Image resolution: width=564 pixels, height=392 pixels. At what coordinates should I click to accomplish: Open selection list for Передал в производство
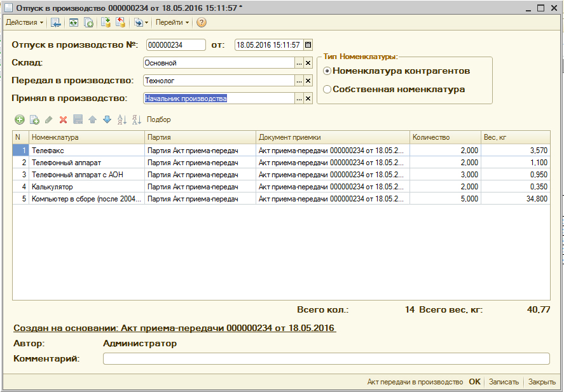click(299, 81)
